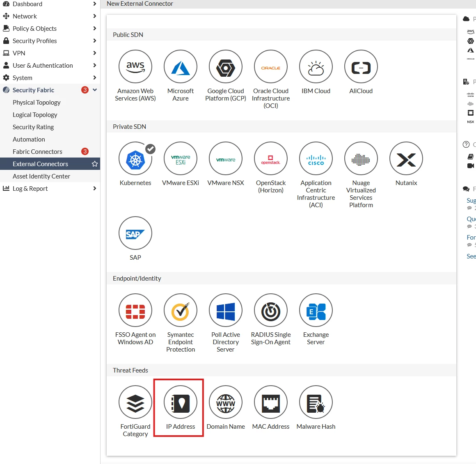The image size is (476, 464).
Task: Expand Security Profiles submenu arrow
Action: click(x=95, y=41)
